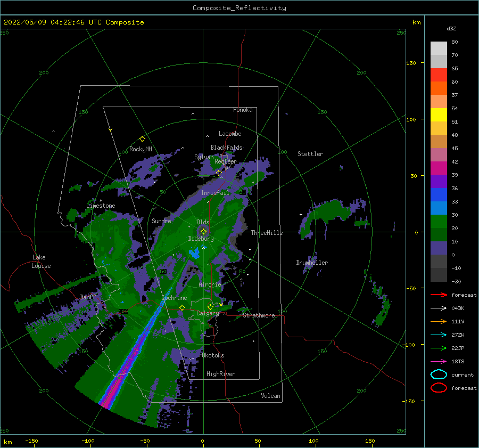Pick the 20 dBZ green color swatch

[439, 234]
